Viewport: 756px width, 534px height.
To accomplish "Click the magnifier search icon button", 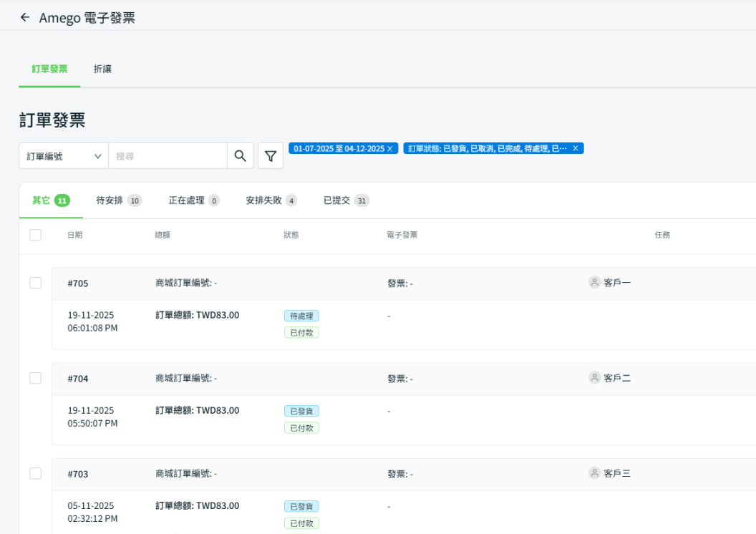I will 241,156.
